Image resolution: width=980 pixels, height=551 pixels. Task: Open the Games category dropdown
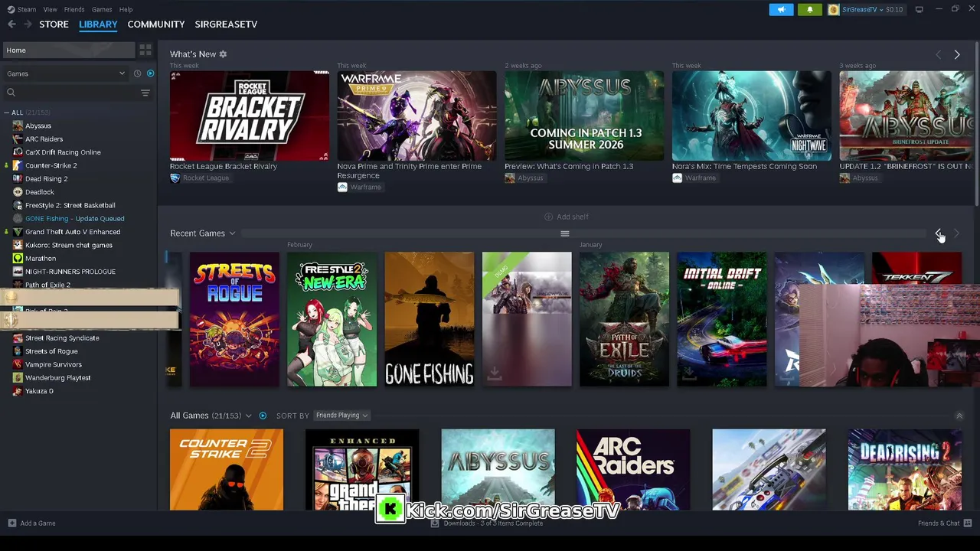pos(65,73)
